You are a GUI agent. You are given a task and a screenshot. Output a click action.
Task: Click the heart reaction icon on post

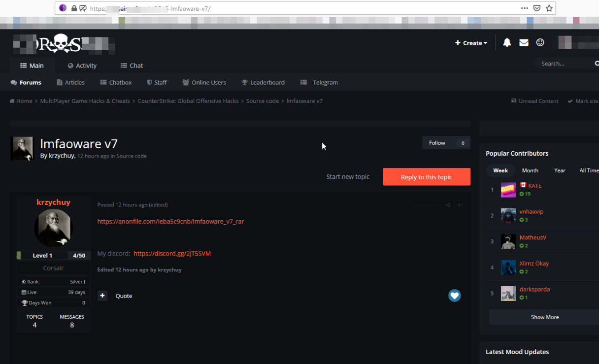pos(454,296)
